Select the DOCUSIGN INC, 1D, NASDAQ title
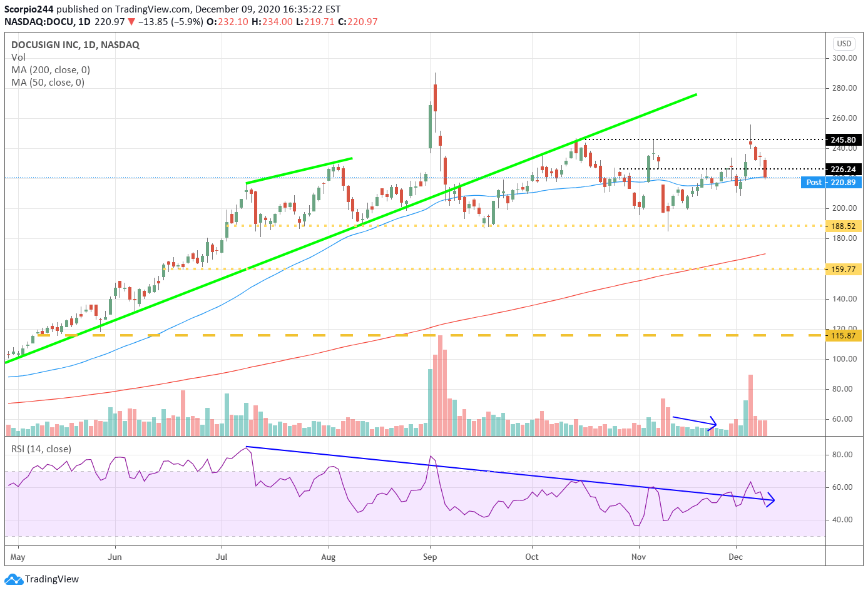The image size is (868, 593). pyautogui.click(x=75, y=44)
